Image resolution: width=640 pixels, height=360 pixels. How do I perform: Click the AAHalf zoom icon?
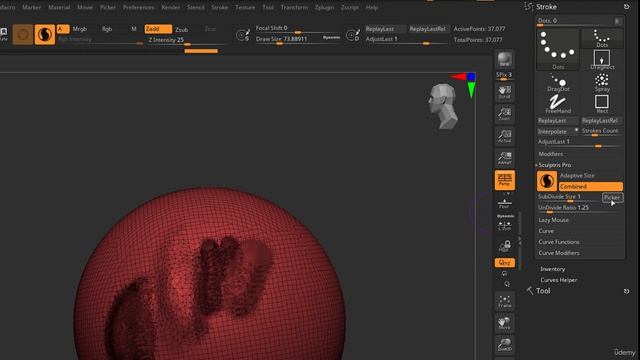point(504,158)
